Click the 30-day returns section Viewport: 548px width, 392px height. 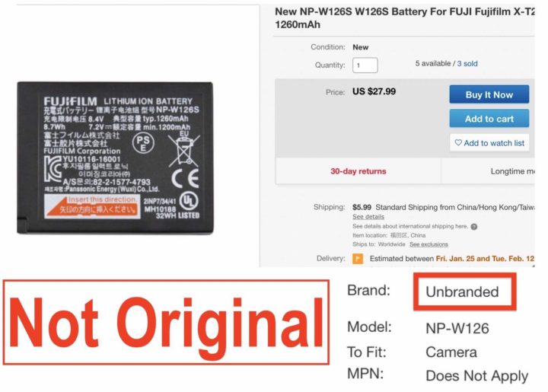[x=358, y=171]
